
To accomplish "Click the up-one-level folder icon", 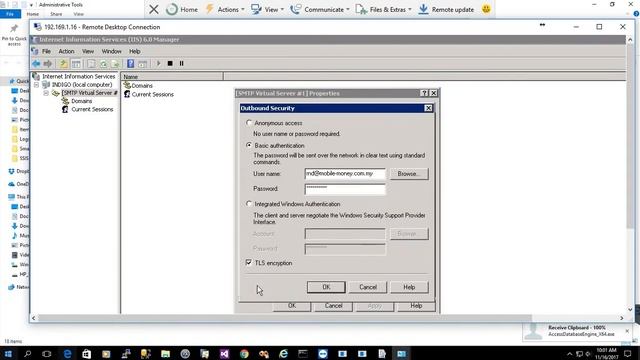I will [63, 64].
